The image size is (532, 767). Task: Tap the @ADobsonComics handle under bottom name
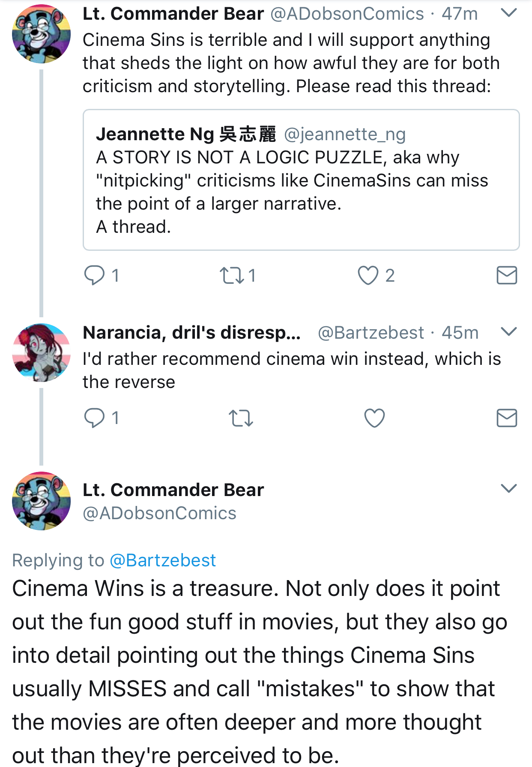point(159,513)
